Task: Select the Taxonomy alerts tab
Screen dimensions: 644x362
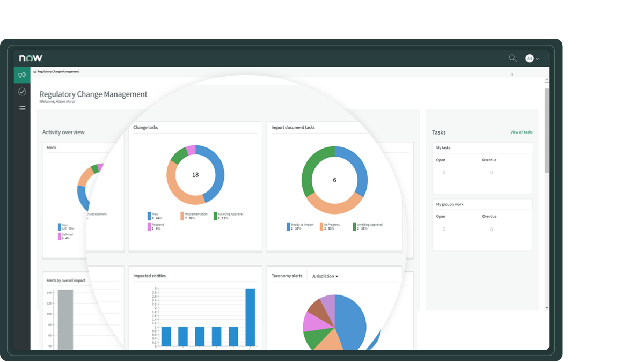Action: pos(287,276)
